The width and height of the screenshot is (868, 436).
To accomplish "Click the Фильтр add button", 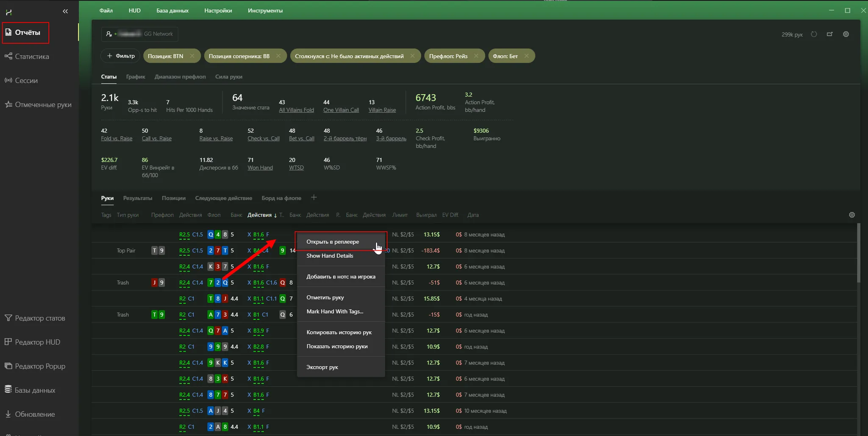I will coord(121,56).
